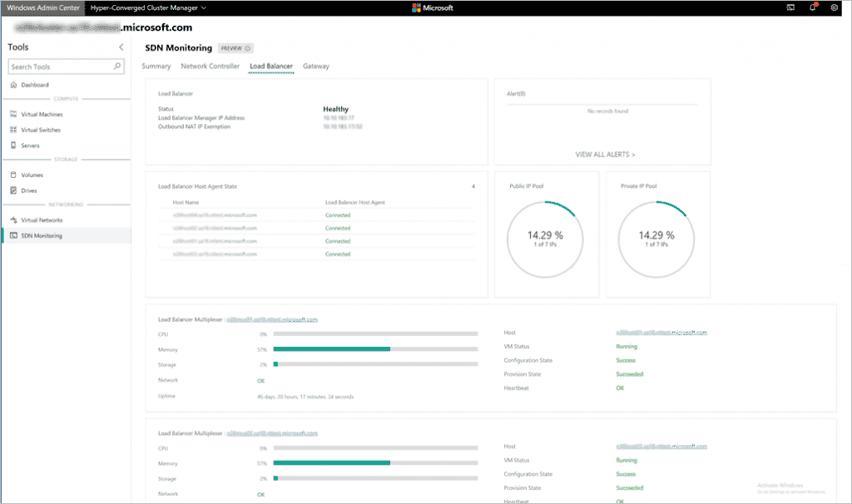Image resolution: width=852 pixels, height=504 pixels.
Task: Open the notifications bell
Action: click(x=813, y=7)
